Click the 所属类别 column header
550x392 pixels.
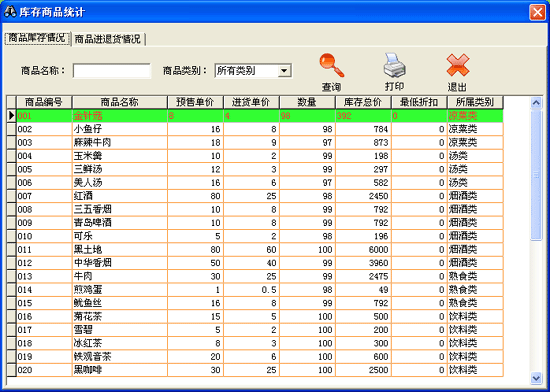pyautogui.click(x=475, y=102)
